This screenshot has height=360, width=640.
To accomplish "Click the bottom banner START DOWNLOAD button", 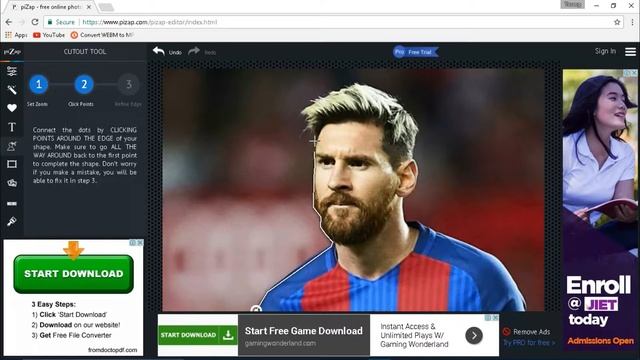I will (198, 335).
